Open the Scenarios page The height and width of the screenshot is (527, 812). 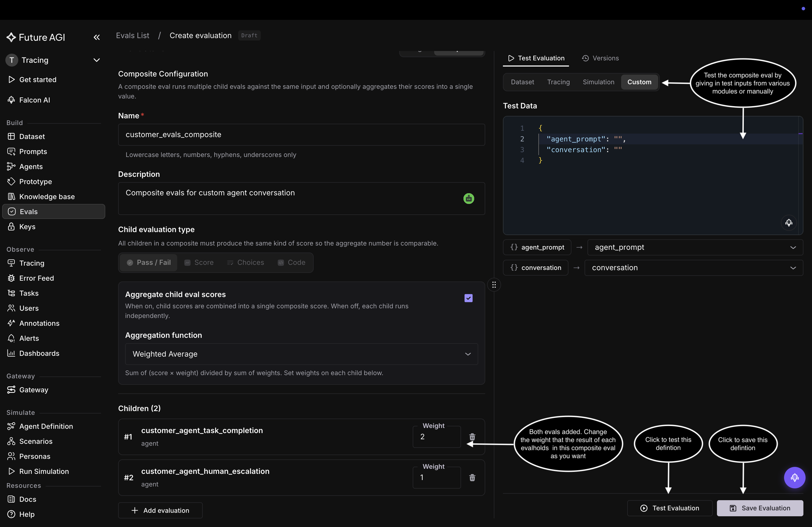[x=36, y=441]
